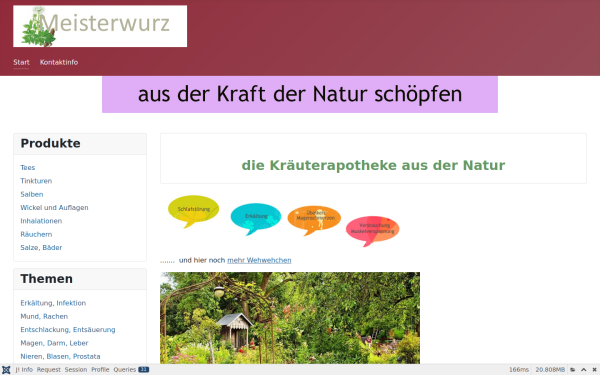This screenshot has width=600, height=375.
Task: Open the Salze, Bäder link
Action: click(41, 248)
